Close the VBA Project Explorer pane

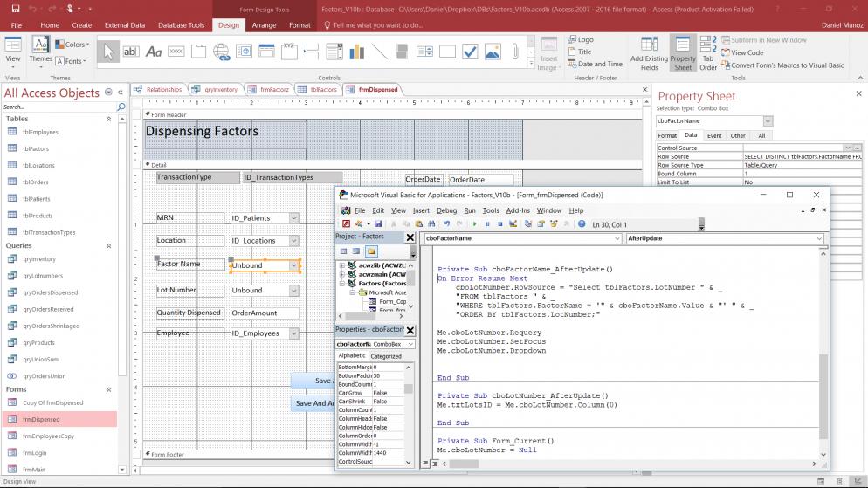click(410, 237)
